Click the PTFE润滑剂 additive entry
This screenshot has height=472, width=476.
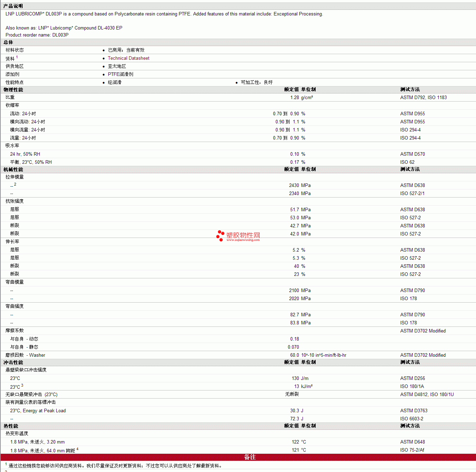coord(120,75)
